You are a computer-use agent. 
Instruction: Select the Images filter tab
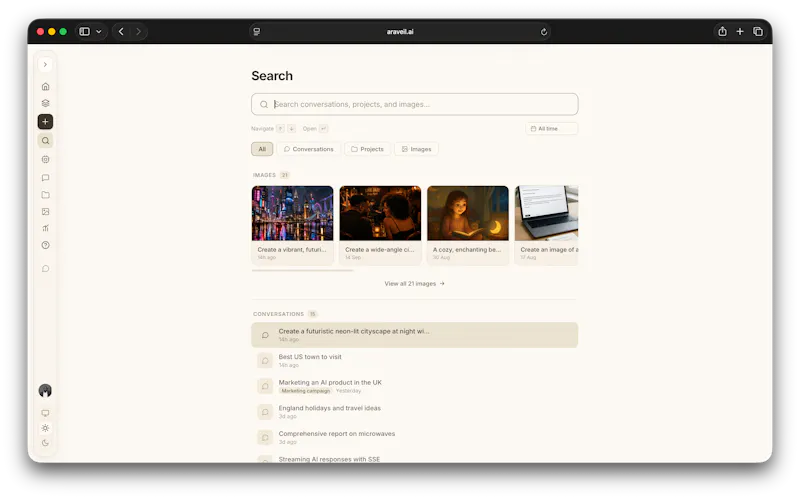coord(416,149)
